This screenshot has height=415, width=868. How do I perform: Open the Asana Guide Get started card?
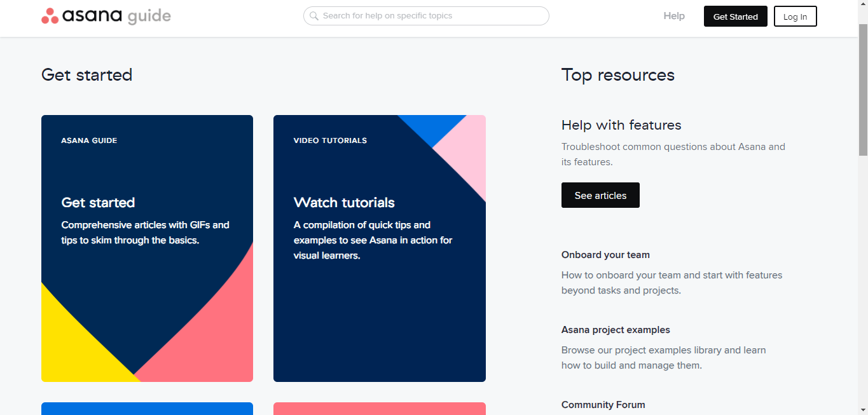pyautogui.click(x=147, y=248)
